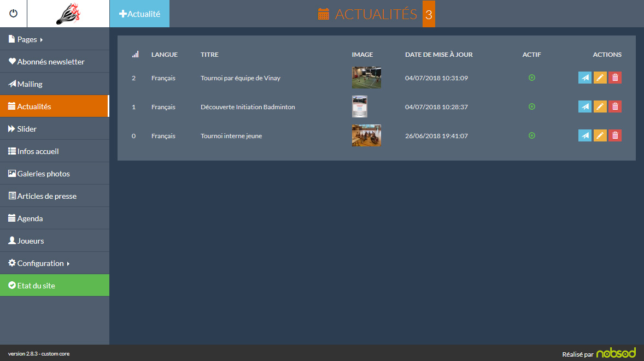Open the Joueurs section

pos(55,241)
